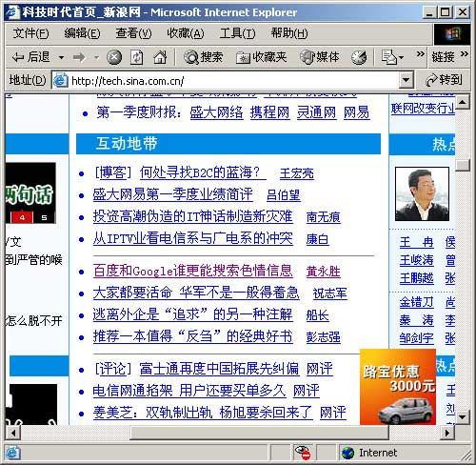Open the 网易 link
The image size is (476, 465).
tap(357, 112)
